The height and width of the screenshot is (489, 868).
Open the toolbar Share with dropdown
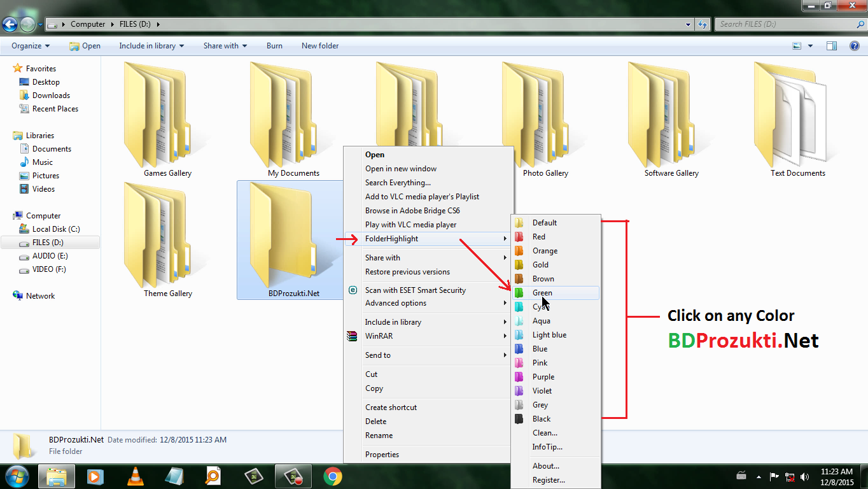(x=225, y=46)
